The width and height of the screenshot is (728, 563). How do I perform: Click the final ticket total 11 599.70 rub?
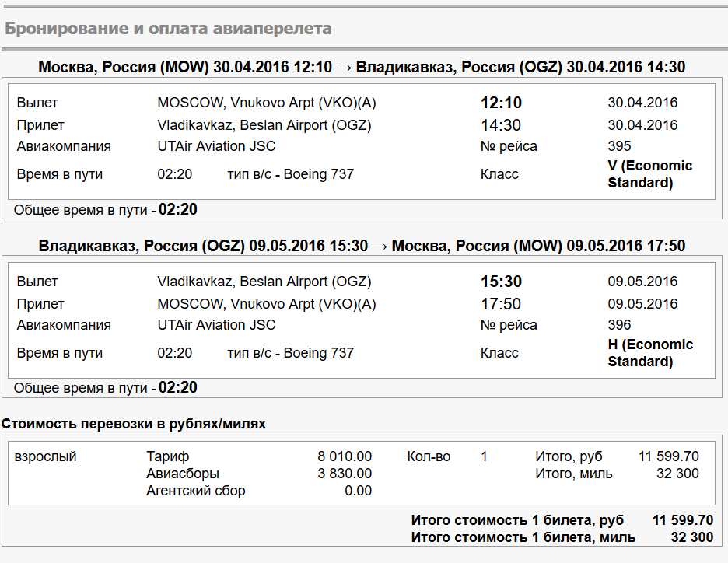[x=683, y=520]
